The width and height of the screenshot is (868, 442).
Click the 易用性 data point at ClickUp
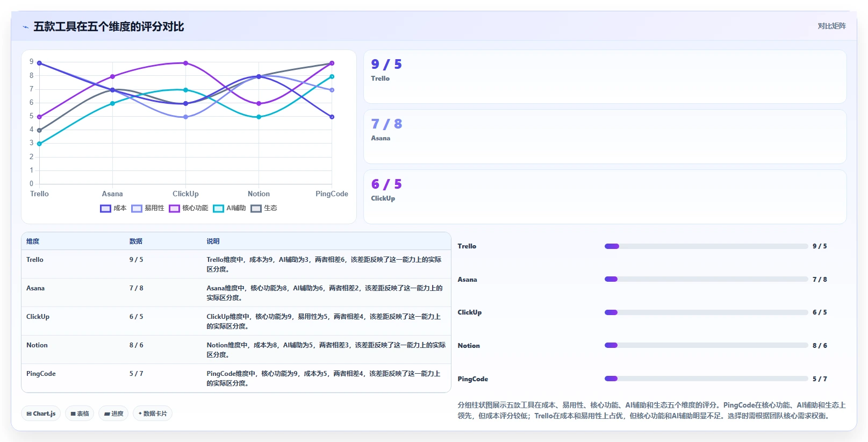(185, 117)
